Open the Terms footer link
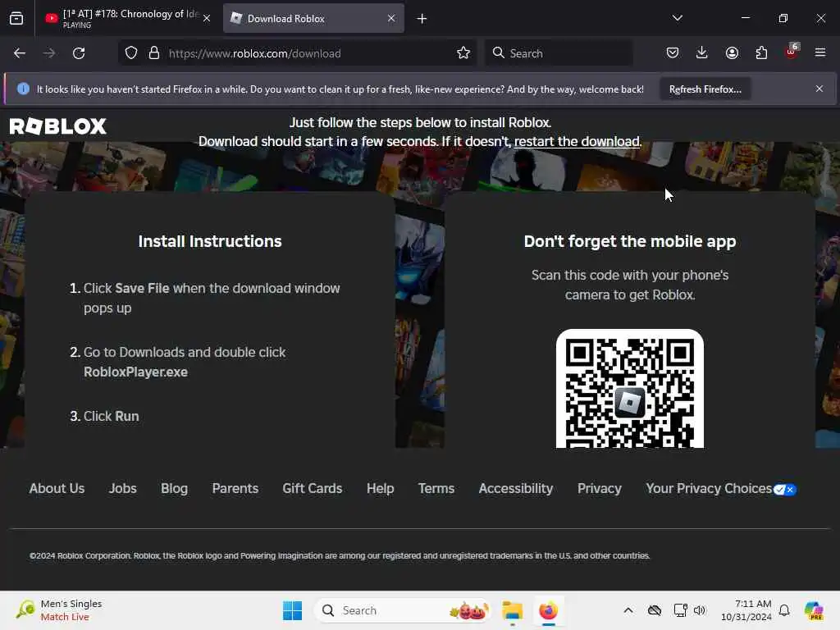The image size is (840, 630). 436,489
